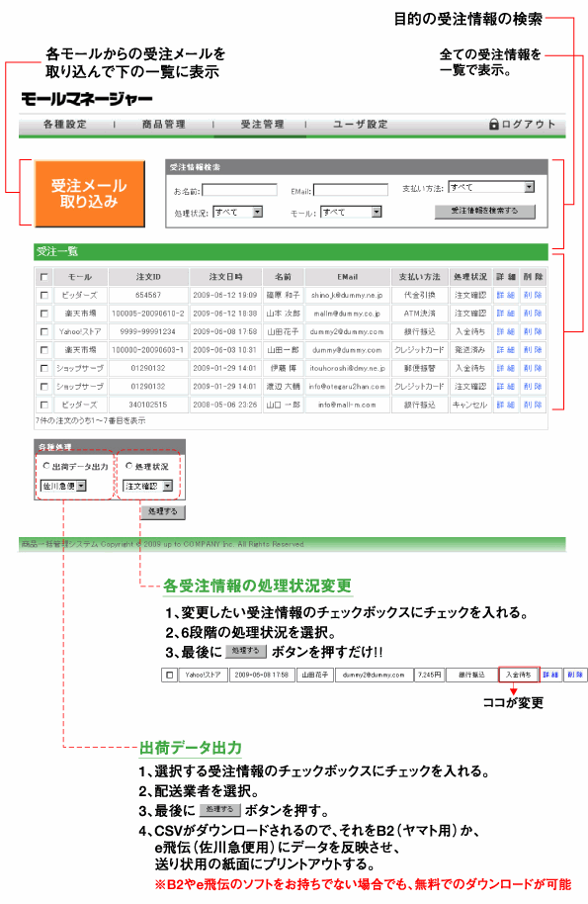This screenshot has width=588, height=904.
Task: Open the 佐川急便 carrier dropdown
Action: click(x=63, y=486)
